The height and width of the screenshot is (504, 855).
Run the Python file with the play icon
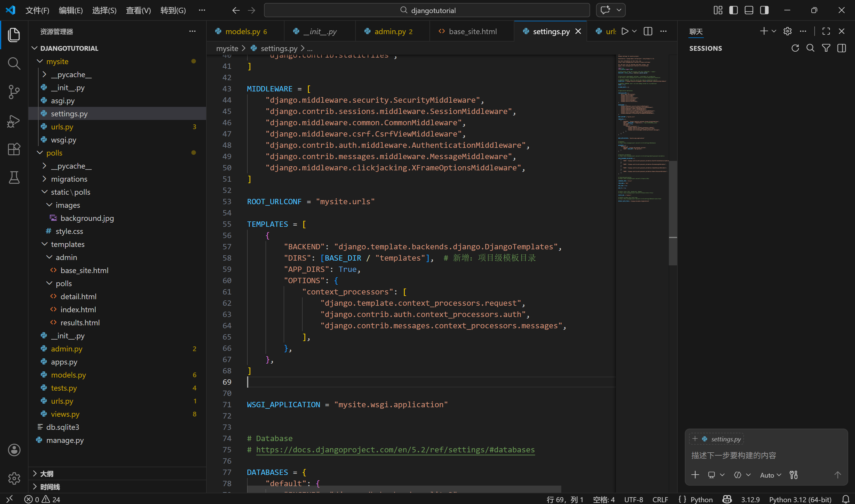(624, 31)
